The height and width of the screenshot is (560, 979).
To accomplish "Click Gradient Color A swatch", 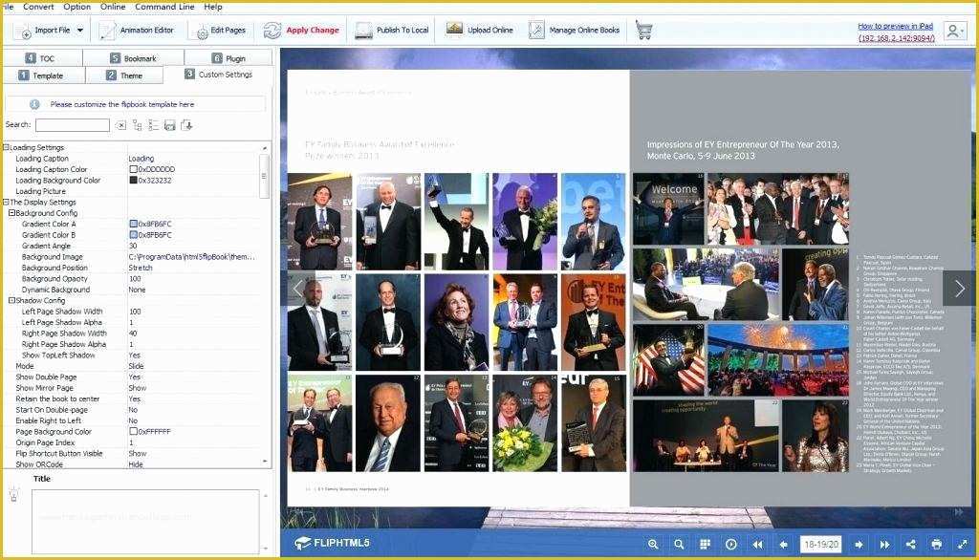I will 133,225.
